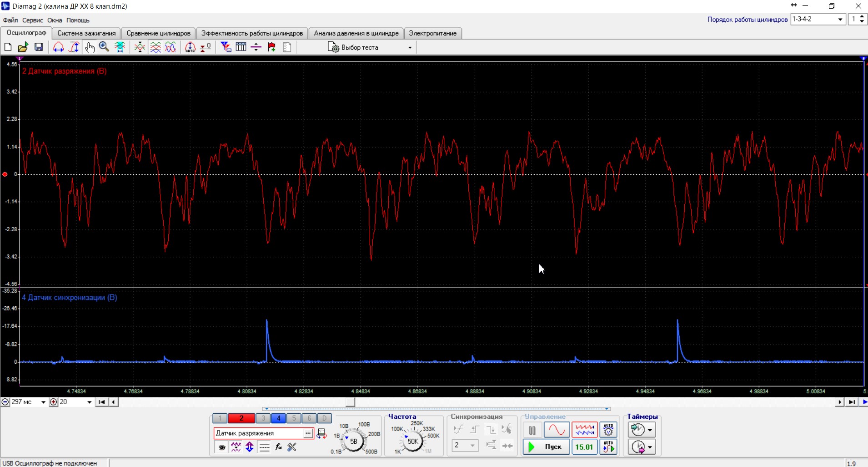
Task: Click the sensor swap icon beside sensor field
Action: point(321,433)
